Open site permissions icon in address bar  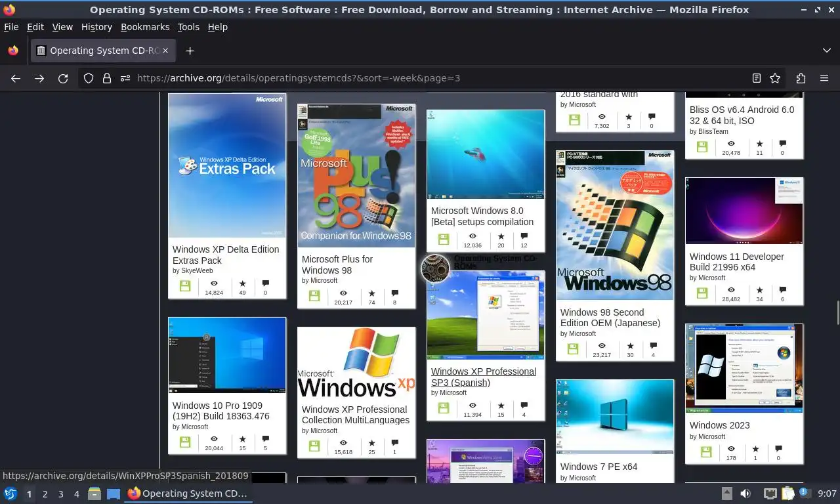pyautogui.click(x=125, y=78)
